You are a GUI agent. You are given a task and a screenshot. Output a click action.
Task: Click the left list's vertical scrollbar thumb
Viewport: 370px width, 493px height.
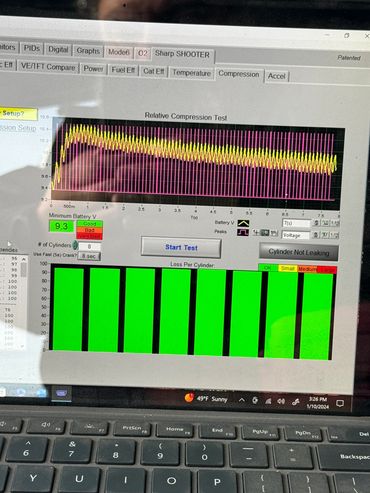(23, 269)
